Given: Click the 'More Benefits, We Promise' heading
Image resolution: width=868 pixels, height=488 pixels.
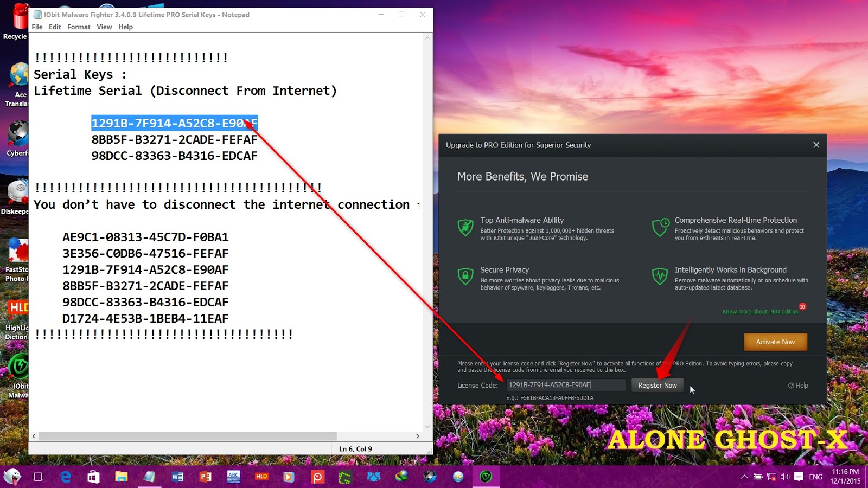Looking at the screenshot, I should pyautogui.click(x=522, y=176).
